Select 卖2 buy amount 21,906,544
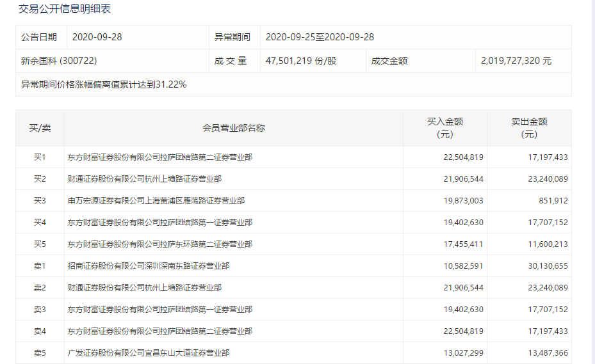595x364 pixels. (x=463, y=288)
